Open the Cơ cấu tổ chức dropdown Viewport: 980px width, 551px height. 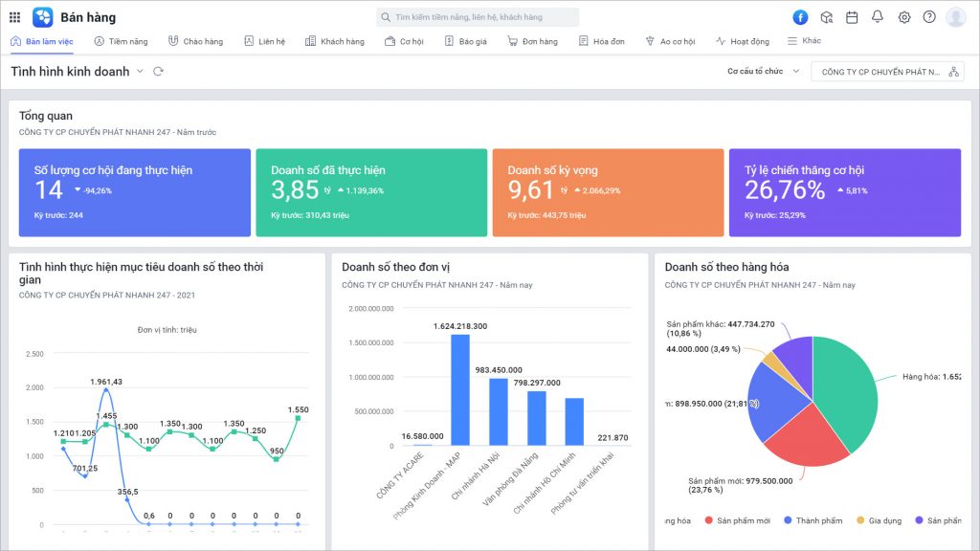coord(763,71)
